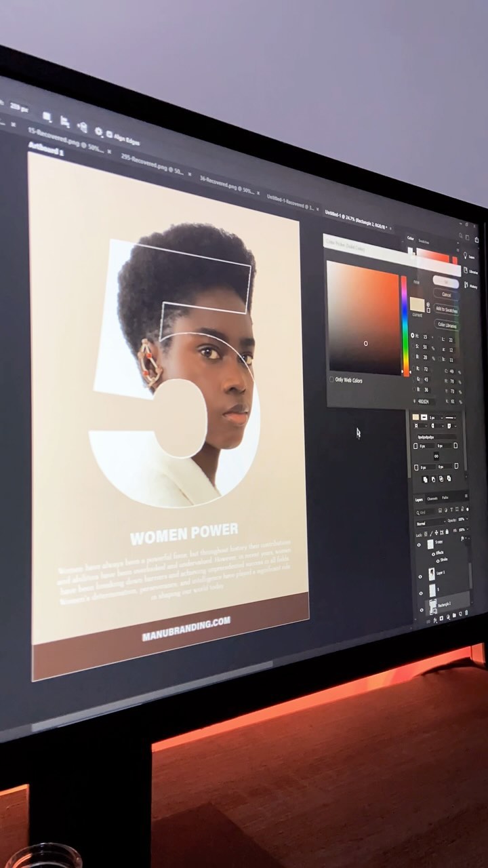Click the Subtract Front Shape pathfinder icon
The height and width of the screenshot is (868, 488).
[433, 479]
